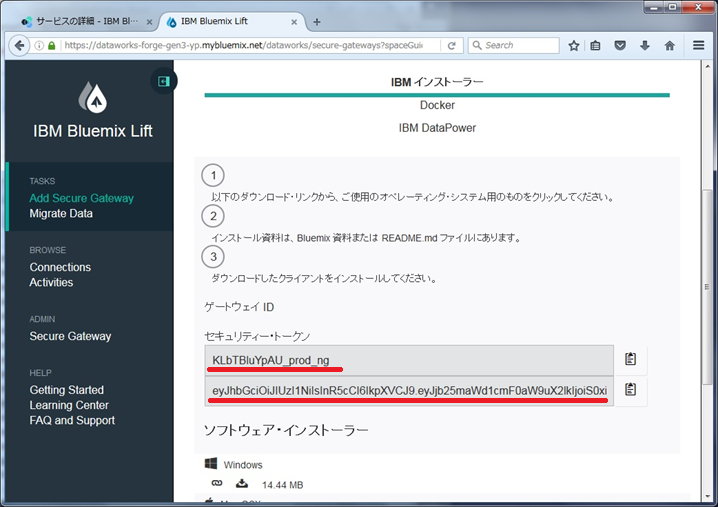The height and width of the screenshot is (507, 718).
Task: Click the IBM Bluemix Lift logo
Action: point(90,96)
